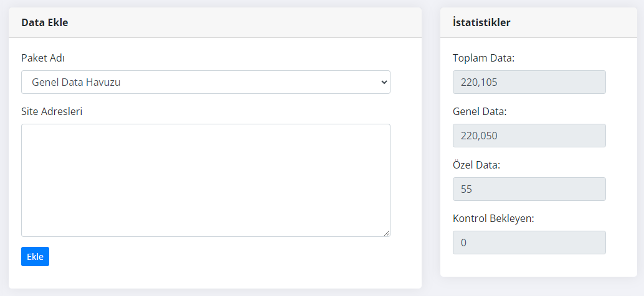The width and height of the screenshot is (644, 296).
Task: Click the resize handle of Site Adresleri textarea
Action: click(387, 233)
